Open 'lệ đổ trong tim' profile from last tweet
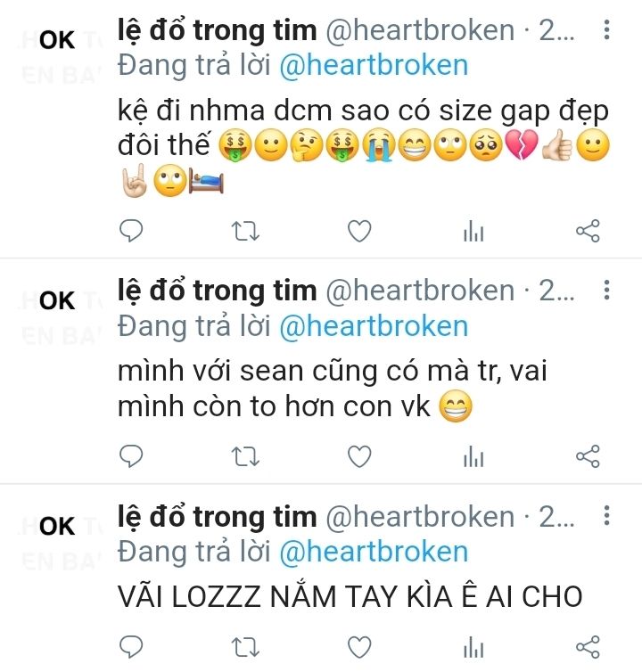 pyautogui.click(x=217, y=516)
